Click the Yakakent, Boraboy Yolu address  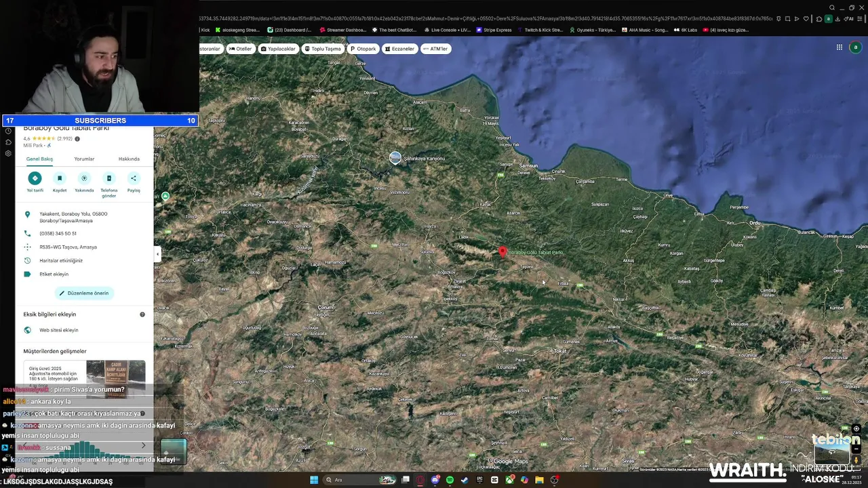click(73, 217)
